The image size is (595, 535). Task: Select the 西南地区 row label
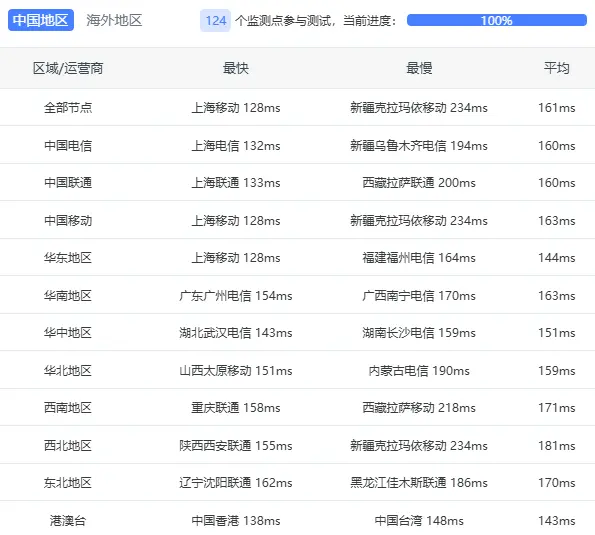point(68,408)
